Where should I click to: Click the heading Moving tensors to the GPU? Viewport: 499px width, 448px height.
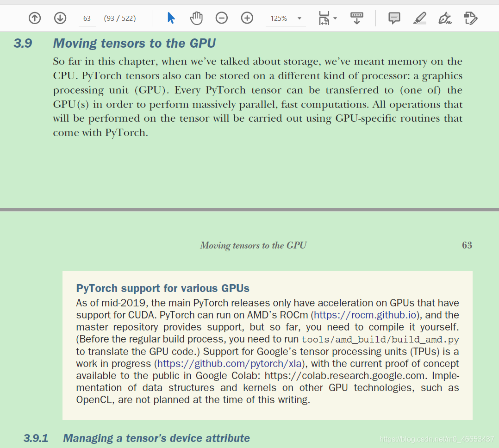point(134,44)
